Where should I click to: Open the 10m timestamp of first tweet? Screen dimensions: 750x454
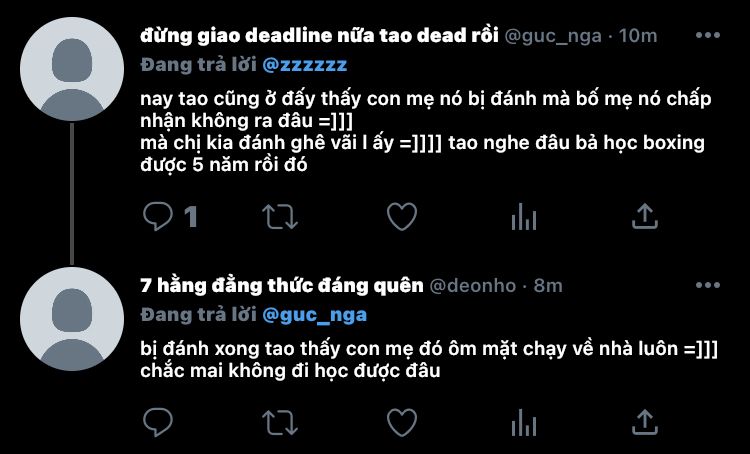(638, 36)
